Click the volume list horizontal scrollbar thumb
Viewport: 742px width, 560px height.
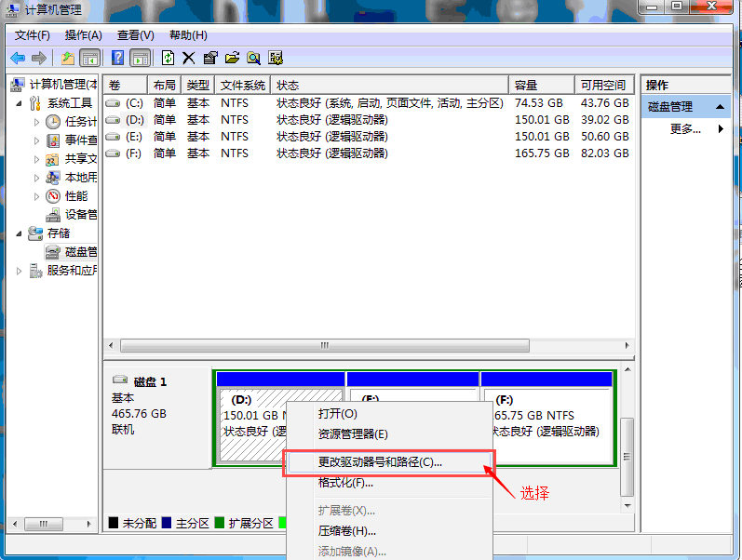tap(325, 345)
